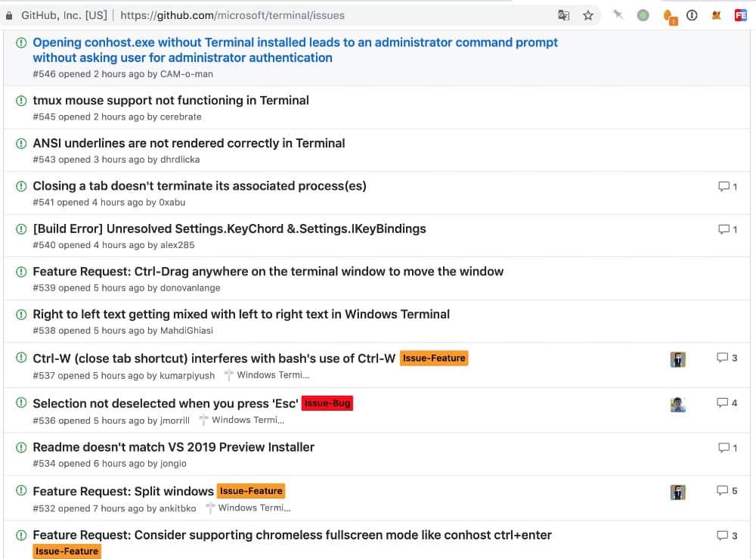Click the red Issue-Bug label
This screenshot has height=559, width=756.
pos(327,403)
